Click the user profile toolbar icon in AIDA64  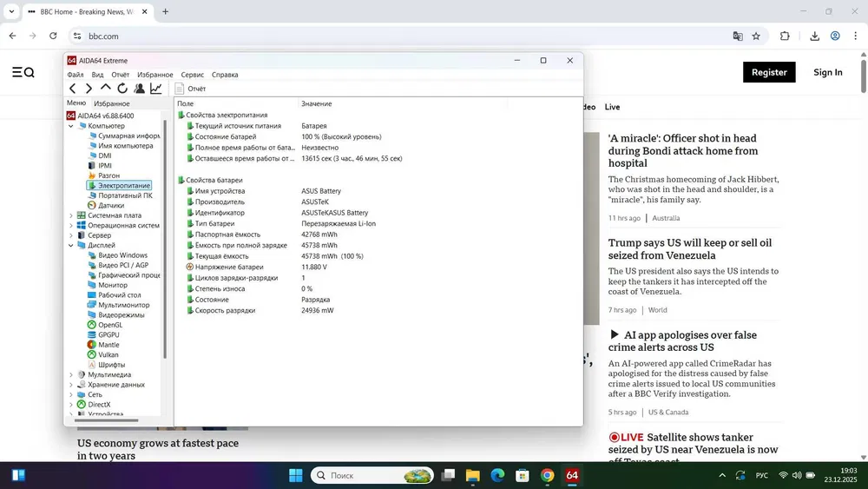click(x=139, y=89)
